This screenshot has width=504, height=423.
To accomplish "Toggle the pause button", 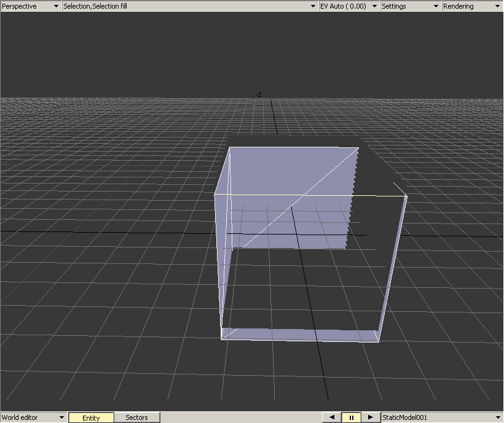I will (352, 417).
